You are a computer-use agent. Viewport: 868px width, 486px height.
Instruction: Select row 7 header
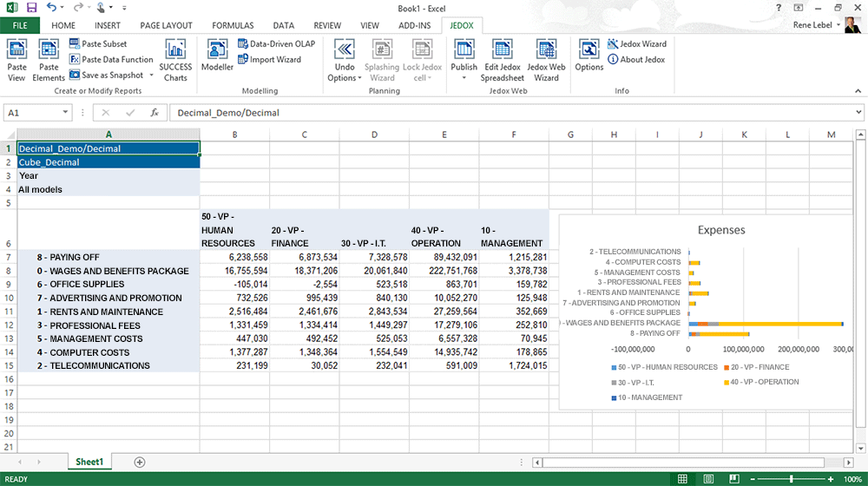click(9, 257)
